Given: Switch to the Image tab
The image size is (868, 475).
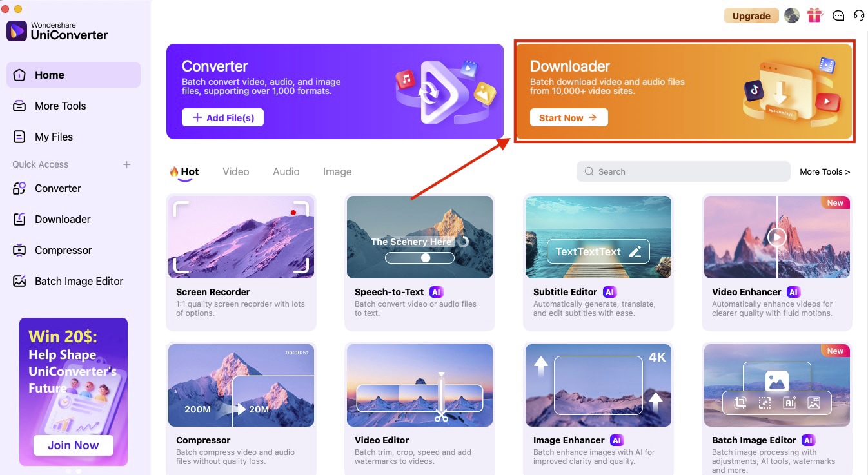Looking at the screenshot, I should 337,171.
